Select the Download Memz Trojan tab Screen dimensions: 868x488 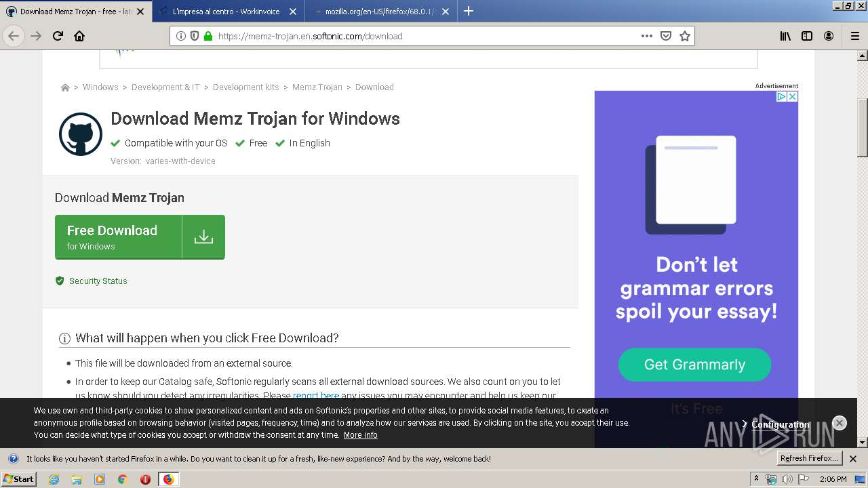tap(76, 12)
